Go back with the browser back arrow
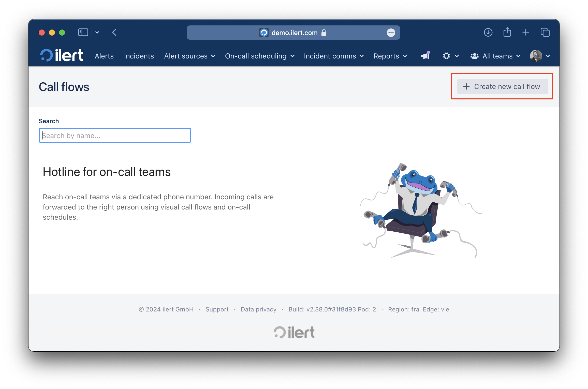 coord(114,33)
